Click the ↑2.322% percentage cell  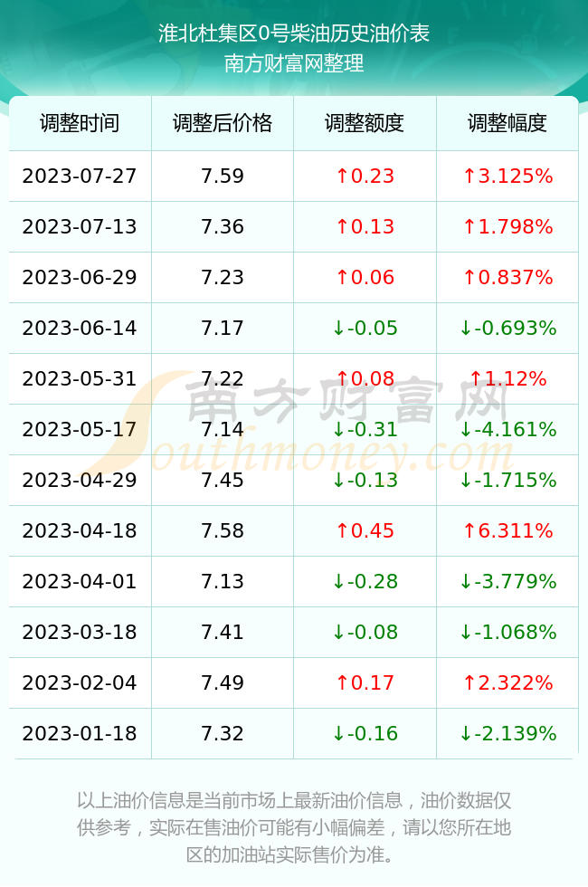point(507,682)
